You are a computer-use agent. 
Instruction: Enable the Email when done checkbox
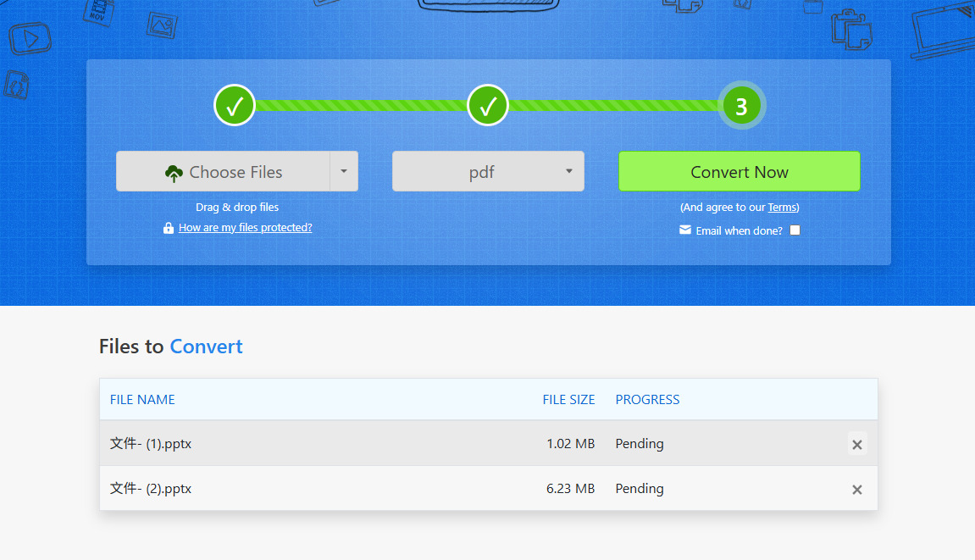click(x=795, y=230)
